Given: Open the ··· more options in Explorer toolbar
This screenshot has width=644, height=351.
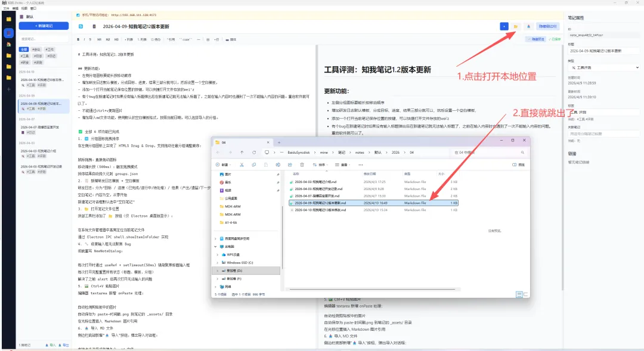Looking at the screenshot, I should tap(361, 164).
